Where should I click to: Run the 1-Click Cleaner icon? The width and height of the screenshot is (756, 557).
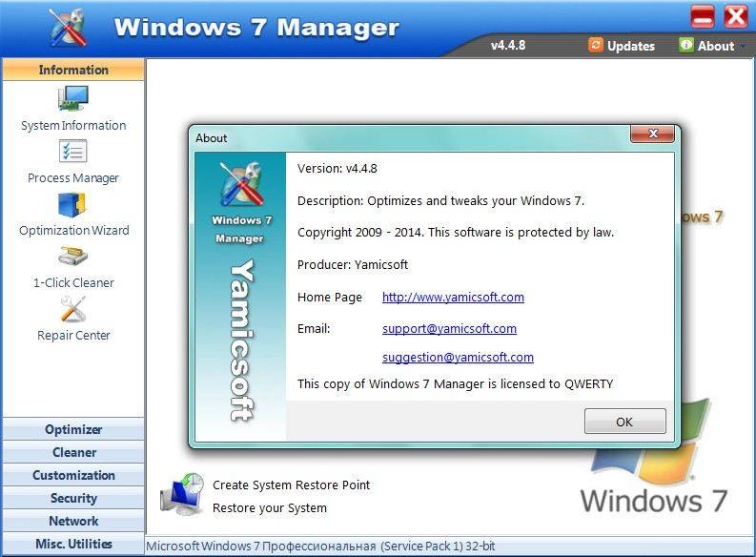[72, 256]
